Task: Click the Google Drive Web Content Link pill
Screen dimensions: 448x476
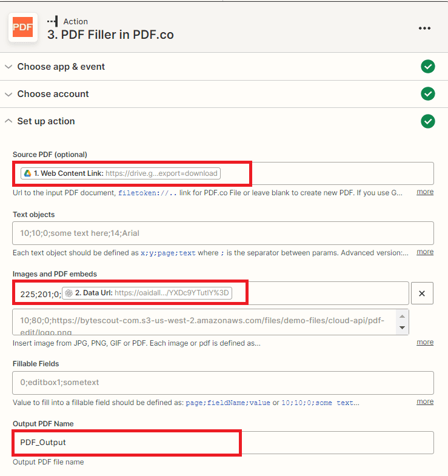Action: (x=121, y=173)
